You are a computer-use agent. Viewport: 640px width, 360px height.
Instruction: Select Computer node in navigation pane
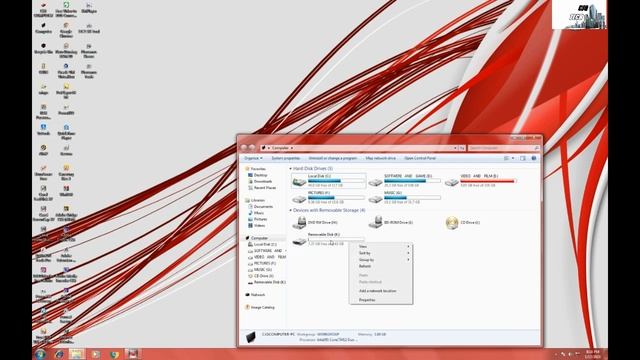(259, 238)
